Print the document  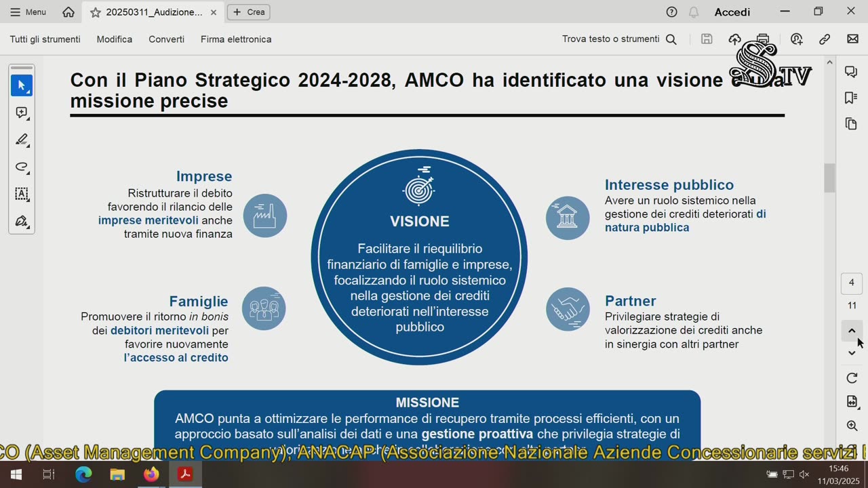763,39
